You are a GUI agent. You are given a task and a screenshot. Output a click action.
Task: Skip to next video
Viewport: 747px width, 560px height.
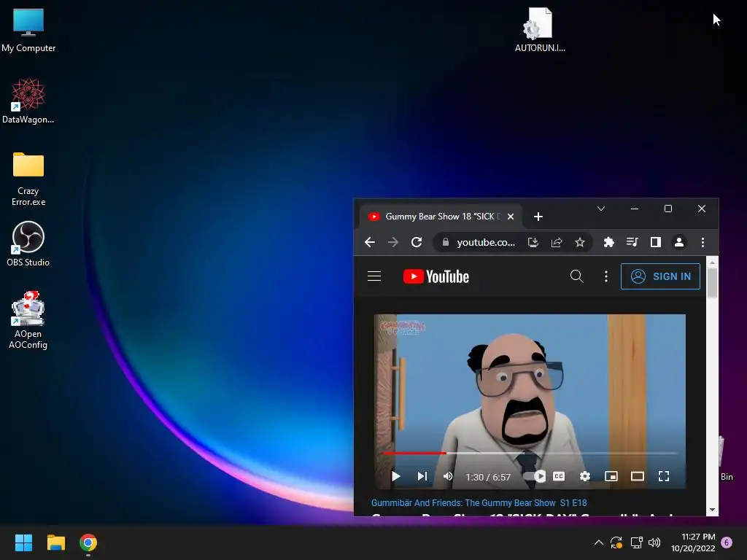[422, 476]
